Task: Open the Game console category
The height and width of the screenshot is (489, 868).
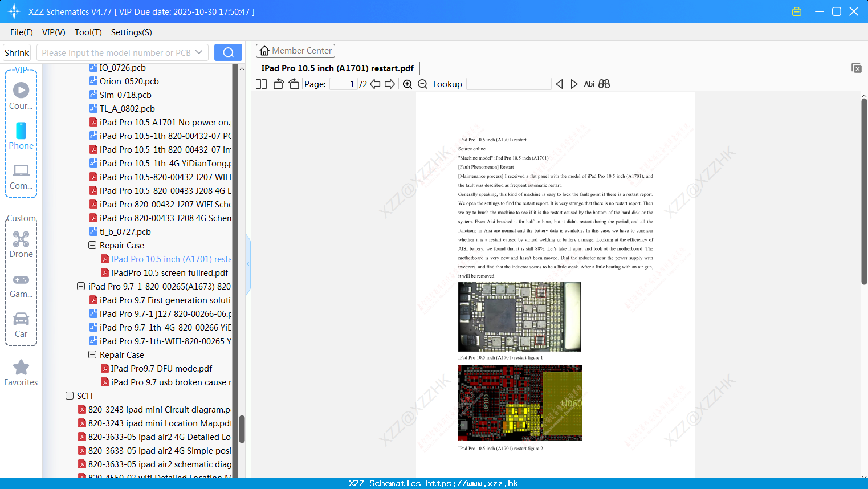Action: click(x=21, y=285)
